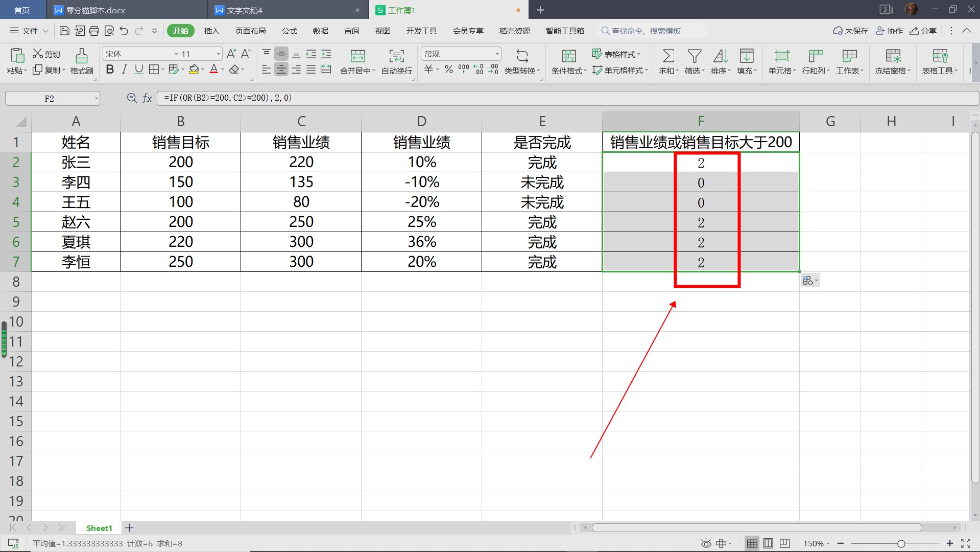Click the Format Painter (格式刷) icon
Image resolution: width=980 pixels, height=552 pixels.
coord(81,56)
